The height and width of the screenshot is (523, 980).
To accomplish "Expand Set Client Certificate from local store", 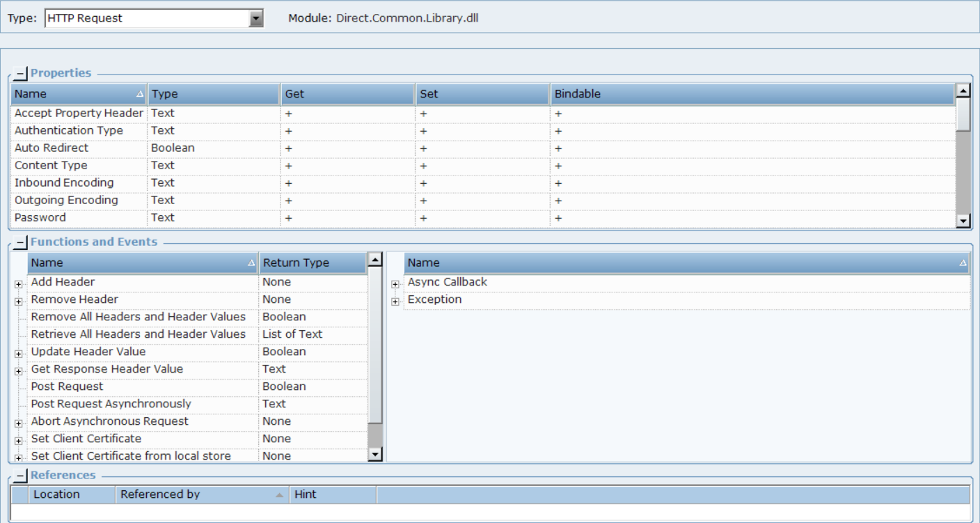I will coord(17,458).
